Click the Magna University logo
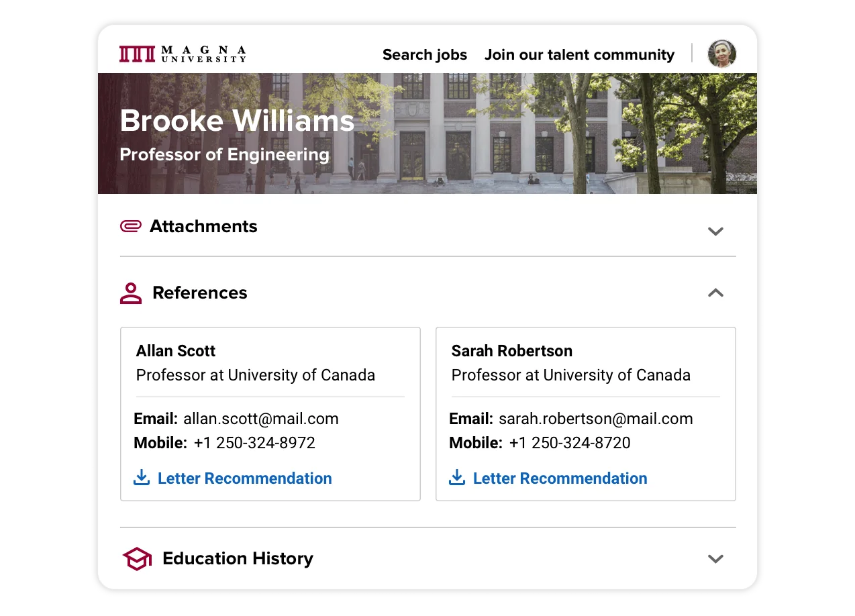The image size is (855, 616). 182,54
